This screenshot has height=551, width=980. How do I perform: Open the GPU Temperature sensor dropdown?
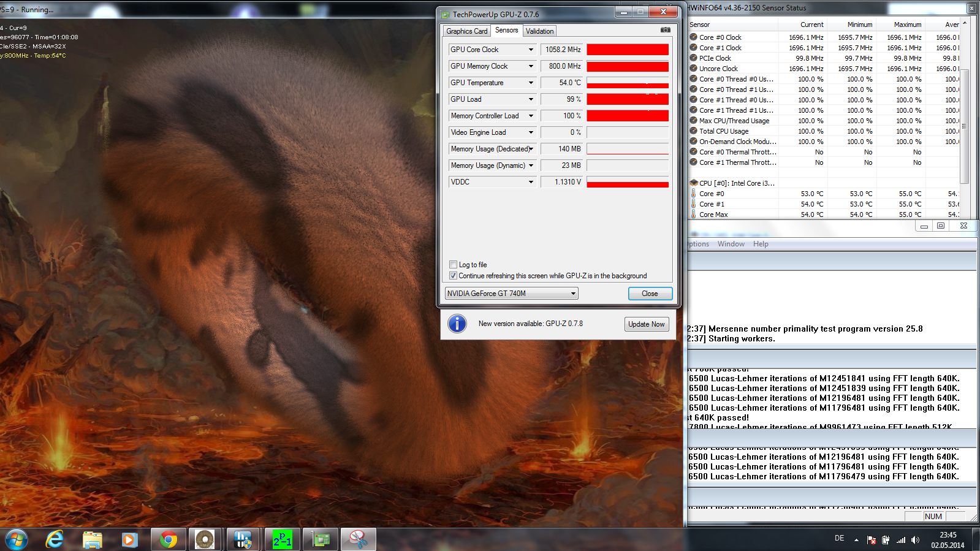pos(531,83)
